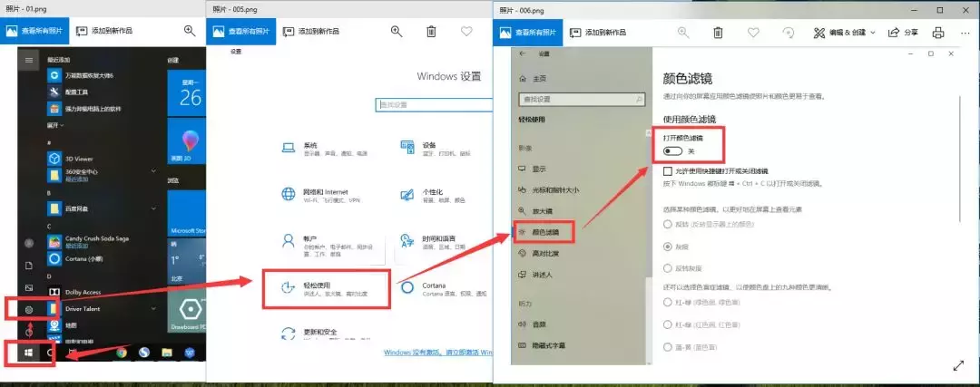
Task: Open the 编辑 & 创建 dropdown menu
Action: tap(844, 33)
